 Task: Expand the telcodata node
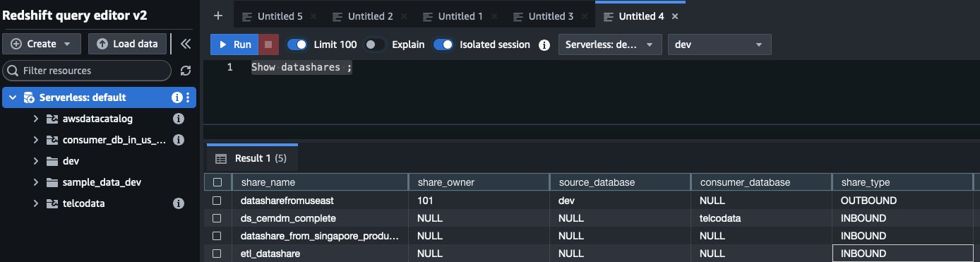[x=35, y=203]
